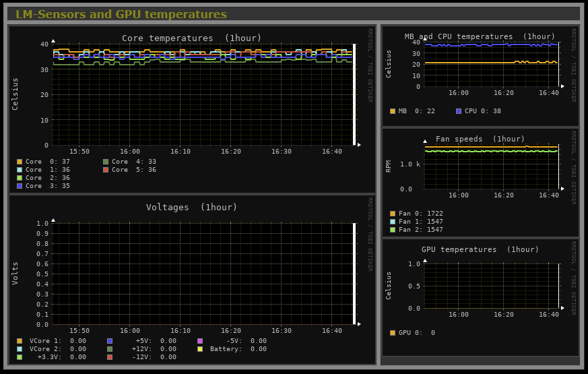Open the Voltages (1hour) graph
The image size is (588, 374).
[192, 279]
